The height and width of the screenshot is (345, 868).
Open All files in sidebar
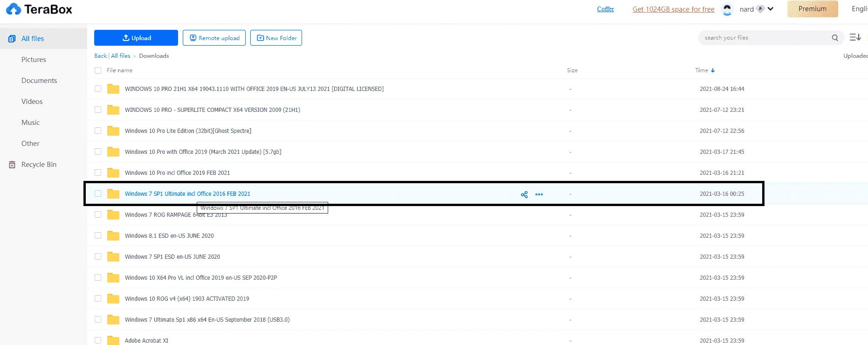click(43, 39)
